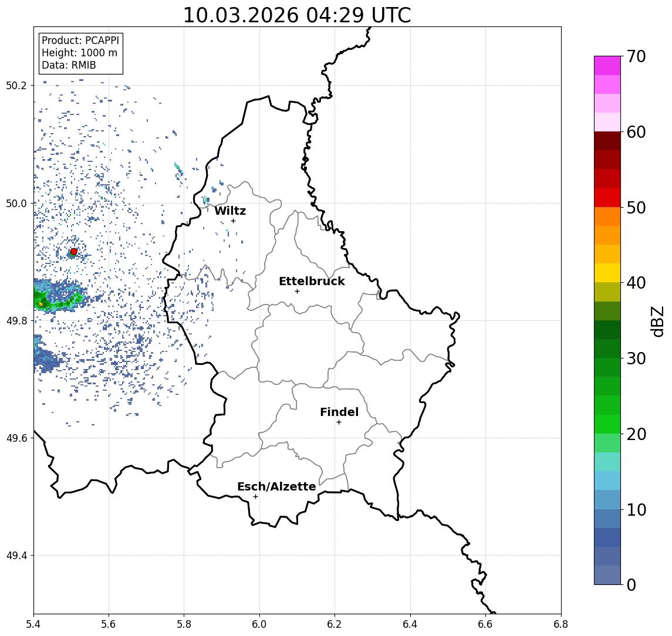The height and width of the screenshot is (636, 672).
Task: Click longitude label 5.4
Action: (x=33, y=624)
